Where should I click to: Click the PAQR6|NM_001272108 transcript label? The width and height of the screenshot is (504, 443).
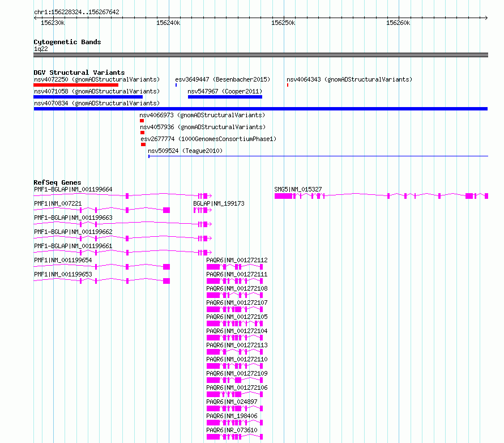tap(237, 288)
